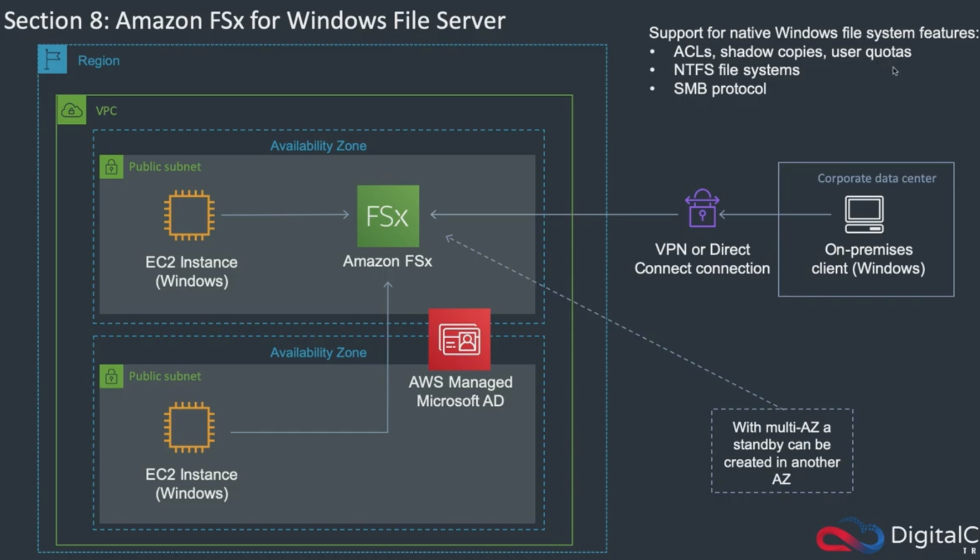Click the multi-AZ standby note box
The height and width of the screenshot is (560, 980).
781,452
